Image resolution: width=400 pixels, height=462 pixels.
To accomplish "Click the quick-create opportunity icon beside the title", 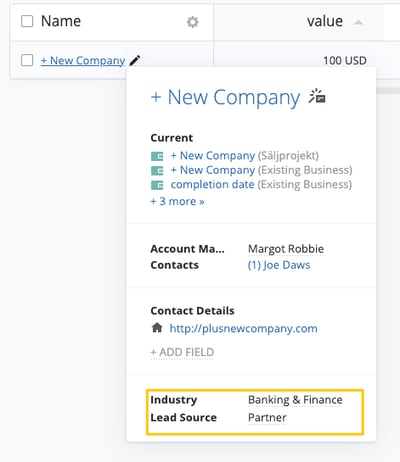I will (x=317, y=96).
